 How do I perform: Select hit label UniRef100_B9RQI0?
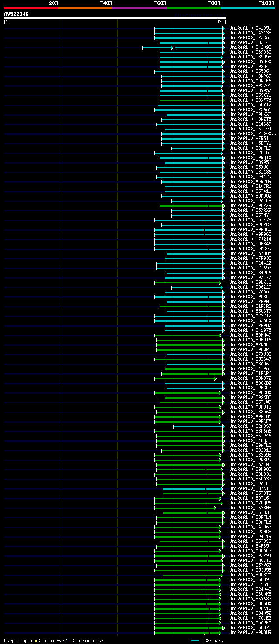[250, 157]
